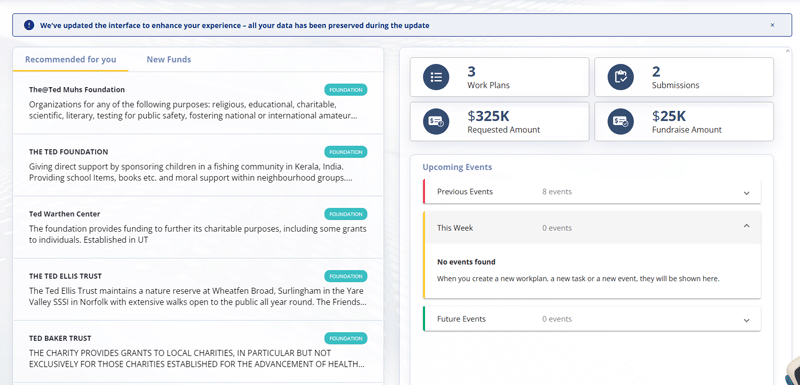The image size is (800, 385).
Task: Click Foundation tag on TED BAKER TRUST
Action: 345,339
